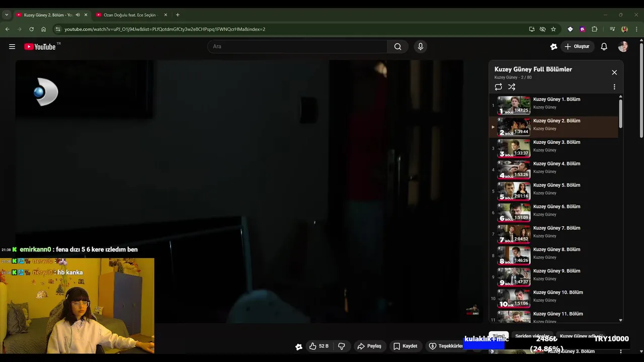Open the notifications bell
Viewport: 644px width, 362px height.
(x=604, y=47)
